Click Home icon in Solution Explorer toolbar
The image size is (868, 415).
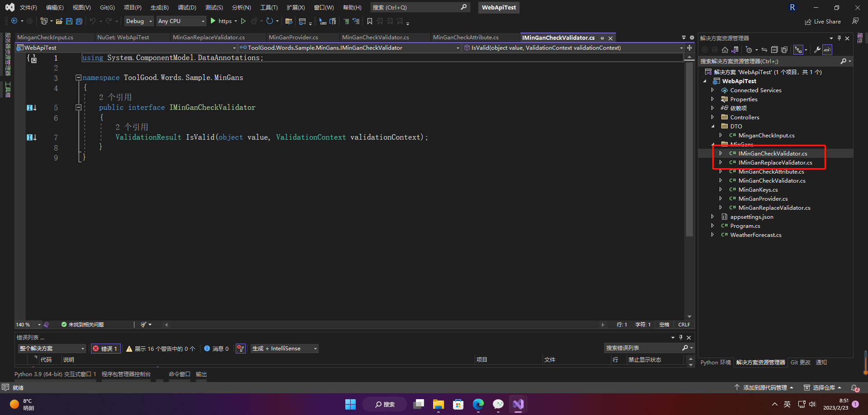click(725, 50)
